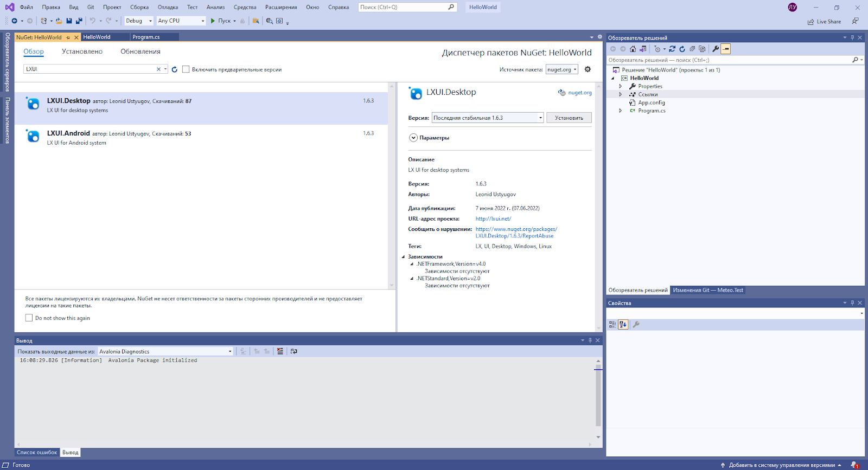Close the NuGet: HelloWorld tab
868x470 pixels.
[x=76, y=37]
